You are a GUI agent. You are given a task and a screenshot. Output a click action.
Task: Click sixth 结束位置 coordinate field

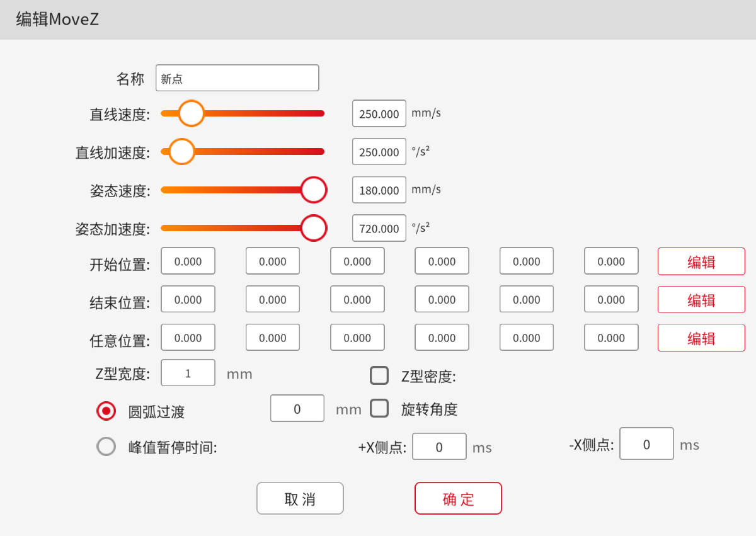tap(611, 299)
